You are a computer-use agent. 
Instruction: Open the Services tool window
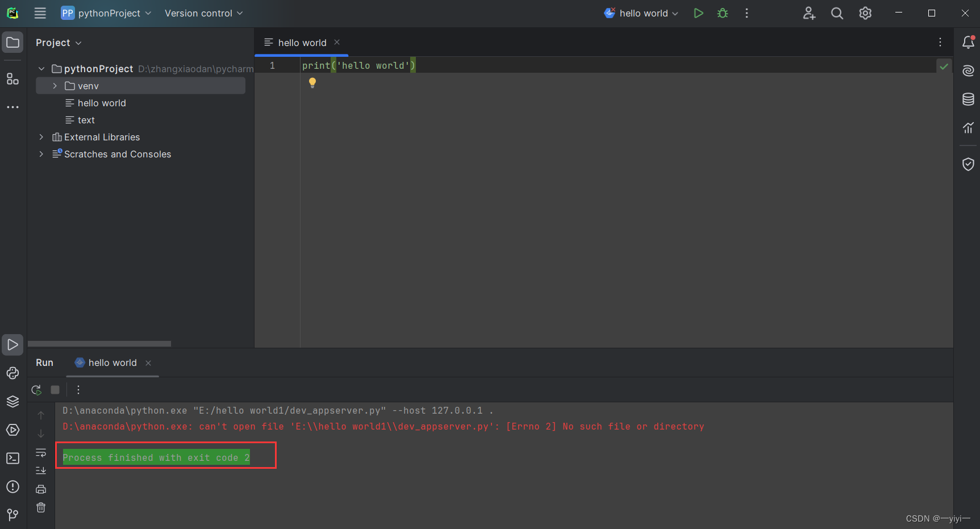(12, 430)
